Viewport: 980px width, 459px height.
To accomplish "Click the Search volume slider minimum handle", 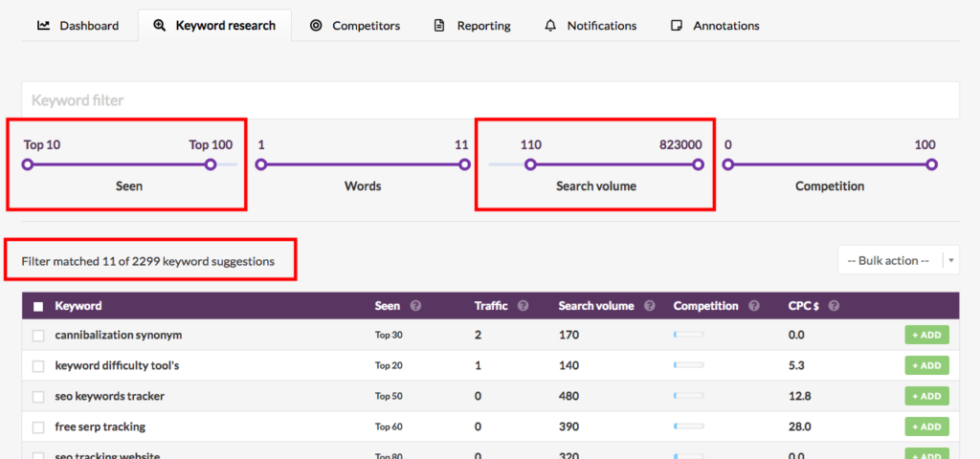I will pos(530,164).
